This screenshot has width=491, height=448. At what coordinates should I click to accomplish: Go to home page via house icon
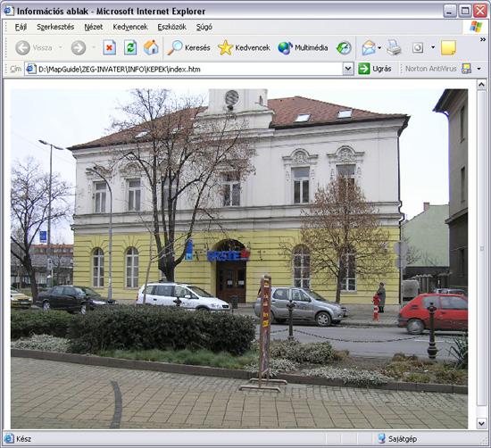click(x=151, y=48)
